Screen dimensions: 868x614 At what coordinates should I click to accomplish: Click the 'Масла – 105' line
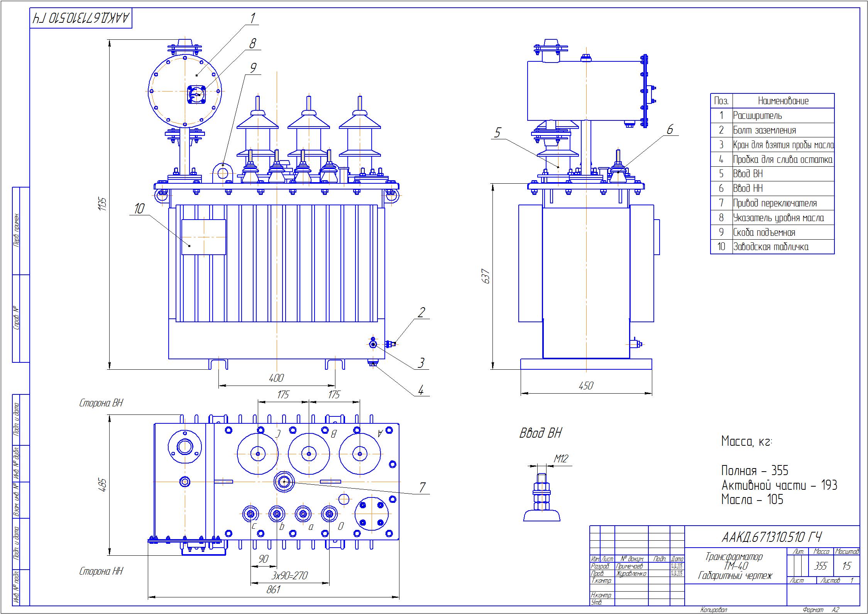coord(752,500)
